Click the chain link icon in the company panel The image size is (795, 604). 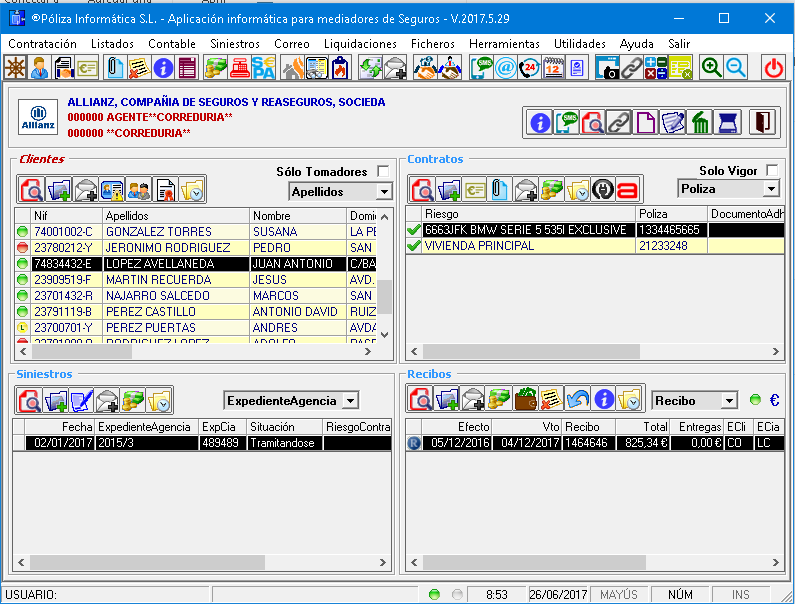click(x=619, y=122)
